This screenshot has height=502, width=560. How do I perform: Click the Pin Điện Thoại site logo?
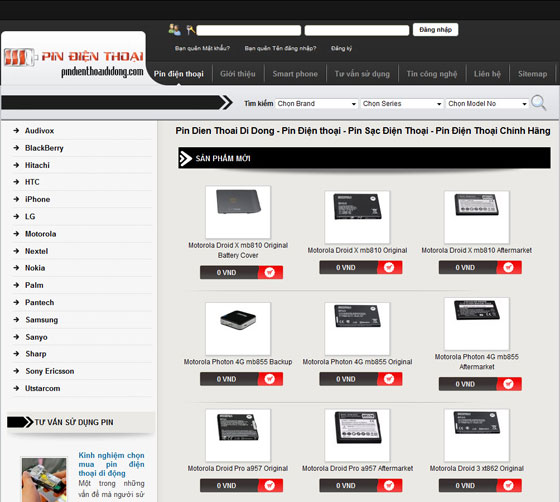coord(74,63)
